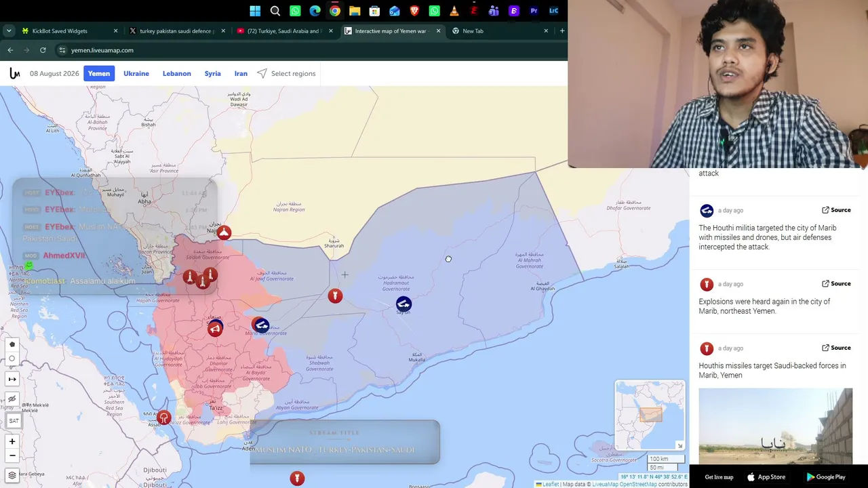Image resolution: width=868 pixels, height=488 pixels.
Task: Switch to turkey pakistan saudi defence tab
Action: click(x=178, y=31)
